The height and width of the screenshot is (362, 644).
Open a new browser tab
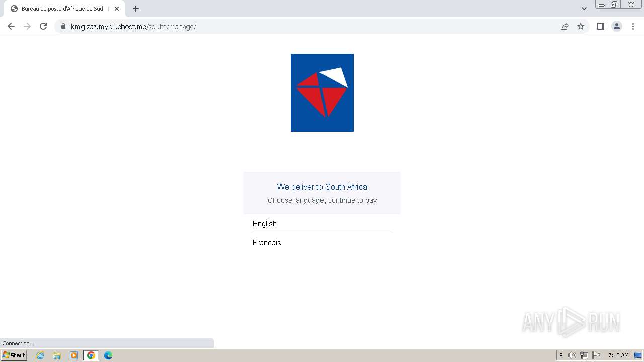point(136,9)
